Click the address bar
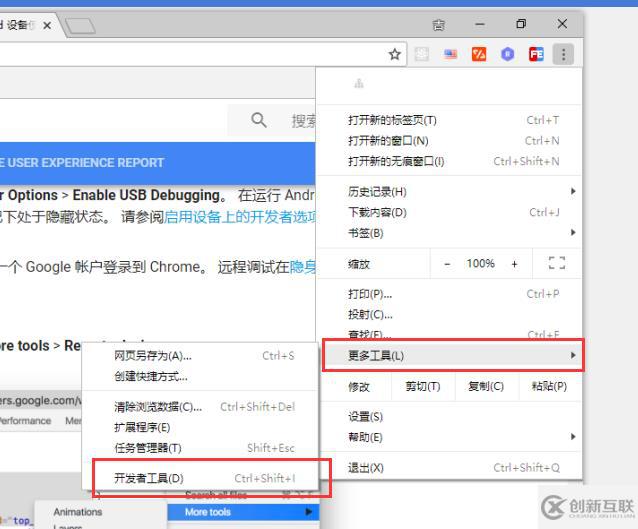This screenshot has height=529, width=638. [191, 54]
